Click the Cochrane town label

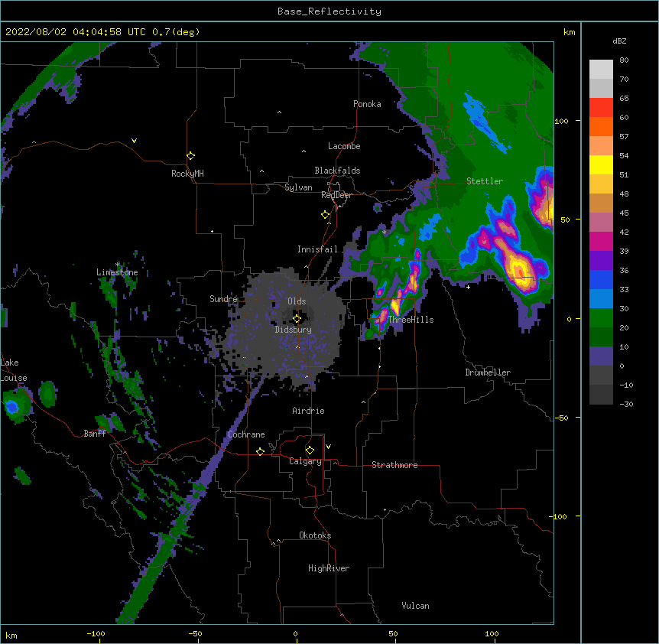[246, 434]
